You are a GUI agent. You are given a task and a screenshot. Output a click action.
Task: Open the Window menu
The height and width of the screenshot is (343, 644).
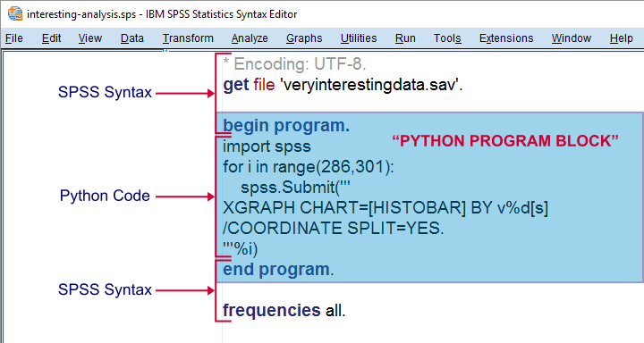point(571,38)
